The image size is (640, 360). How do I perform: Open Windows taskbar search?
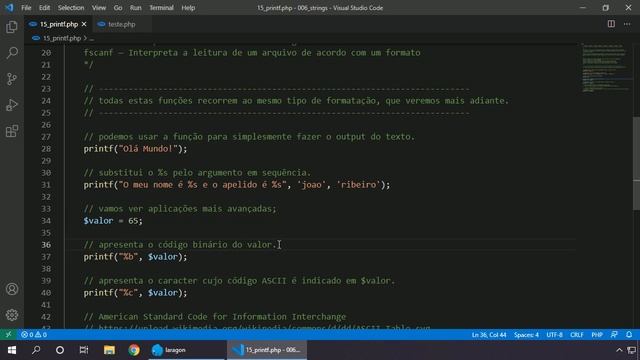click(36, 350)
